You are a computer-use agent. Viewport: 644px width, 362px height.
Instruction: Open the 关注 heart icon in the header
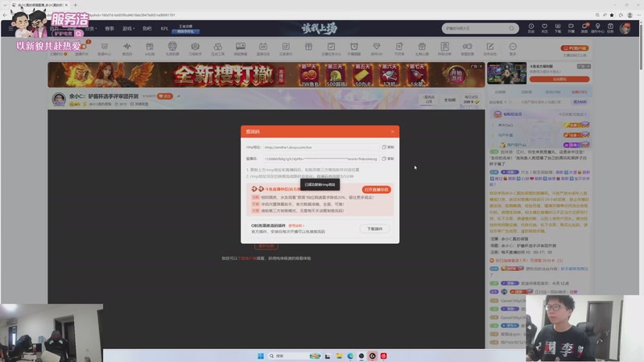tap(544, 28)
